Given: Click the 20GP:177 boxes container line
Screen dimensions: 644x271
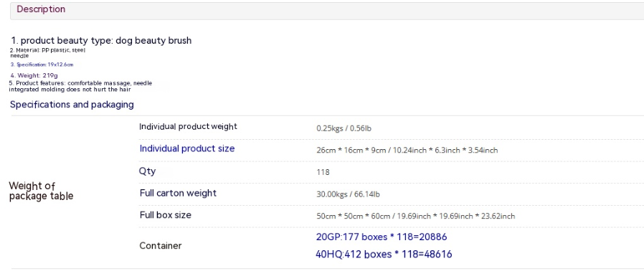Looking at the screenshot, I should (382, 237).
